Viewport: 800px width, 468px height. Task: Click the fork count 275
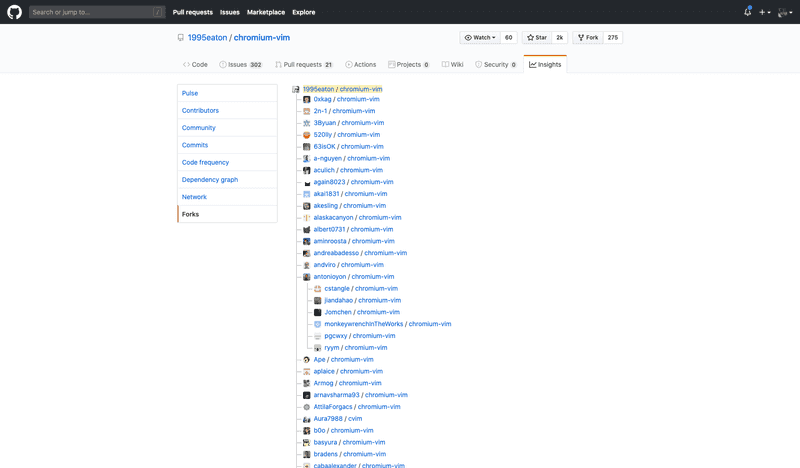click(613, 38)
